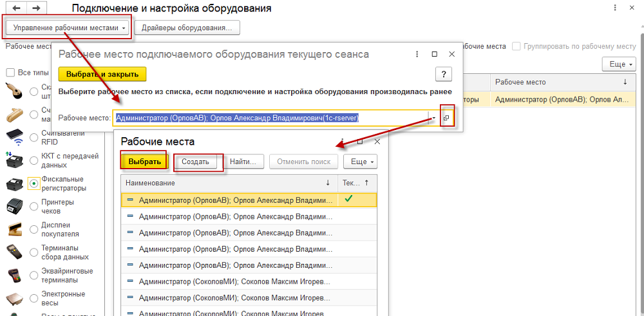Select ККТ с передачей данных radio button

pyautogui.click(x=35, y=160)
